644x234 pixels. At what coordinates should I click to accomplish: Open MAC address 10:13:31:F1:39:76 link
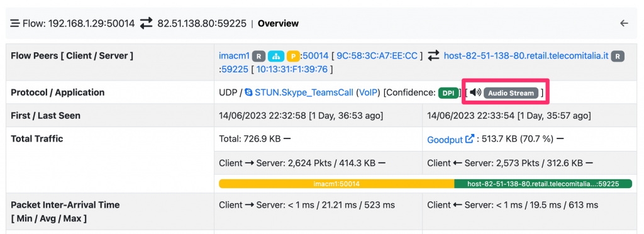292,69
